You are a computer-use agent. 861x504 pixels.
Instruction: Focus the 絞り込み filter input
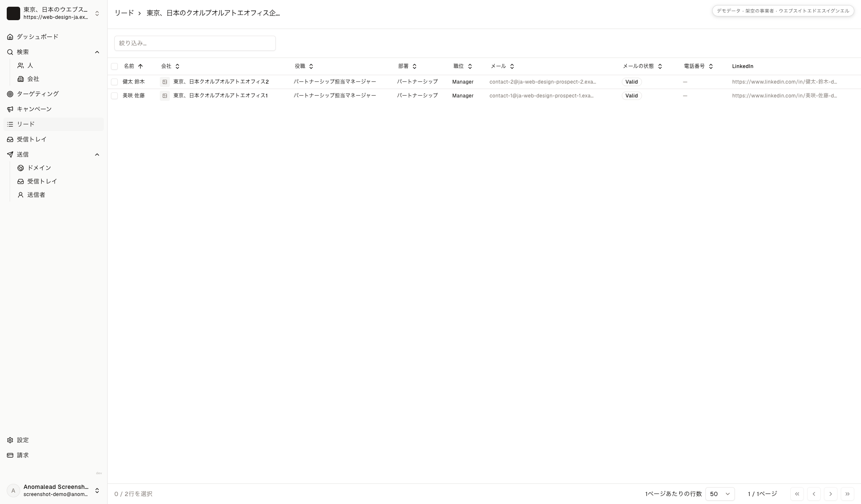[195, 43]
